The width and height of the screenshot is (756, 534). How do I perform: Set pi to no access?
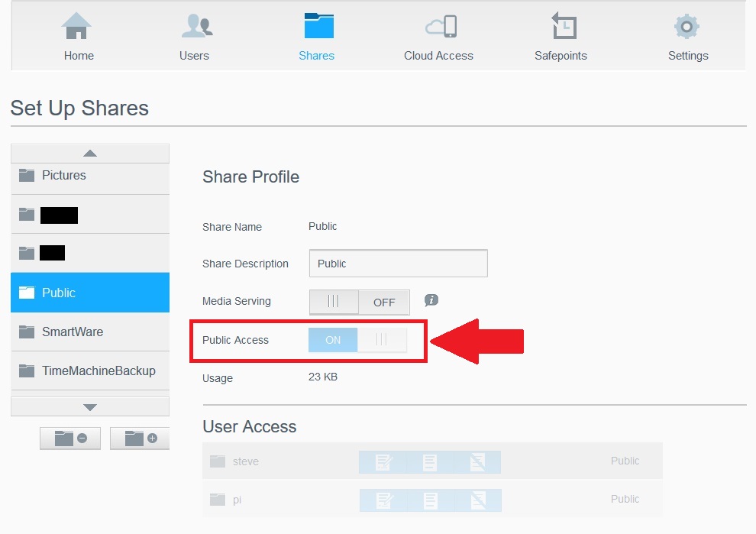[478, 500]
